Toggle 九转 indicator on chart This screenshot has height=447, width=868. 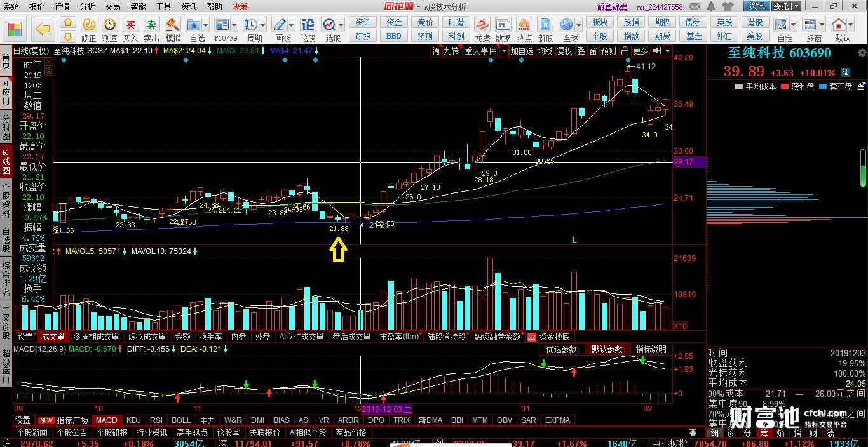point(451,51)
